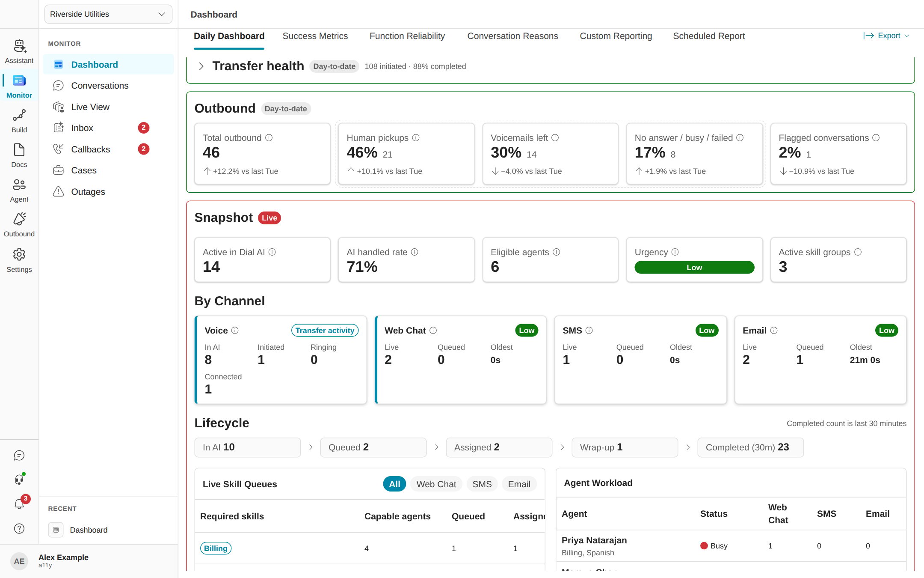Select the All filter for skill queues
The image size is (924, 578).
(394, 484)
